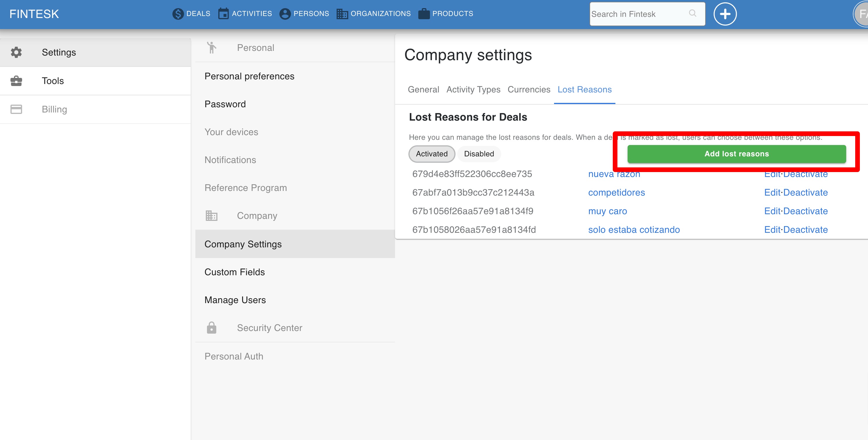
Task: Open Reference Program page
Action: click(295, 188)
